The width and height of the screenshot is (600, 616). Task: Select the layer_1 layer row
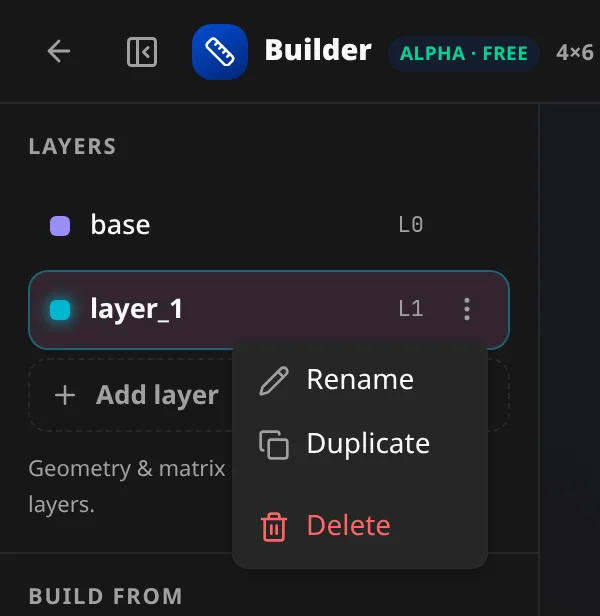[x=269, y=310]
